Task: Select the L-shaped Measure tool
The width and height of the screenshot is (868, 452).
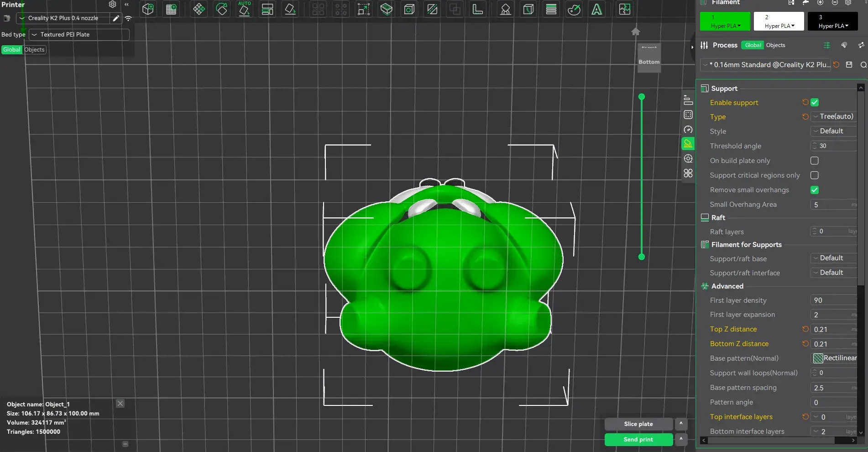Action: 478,9
